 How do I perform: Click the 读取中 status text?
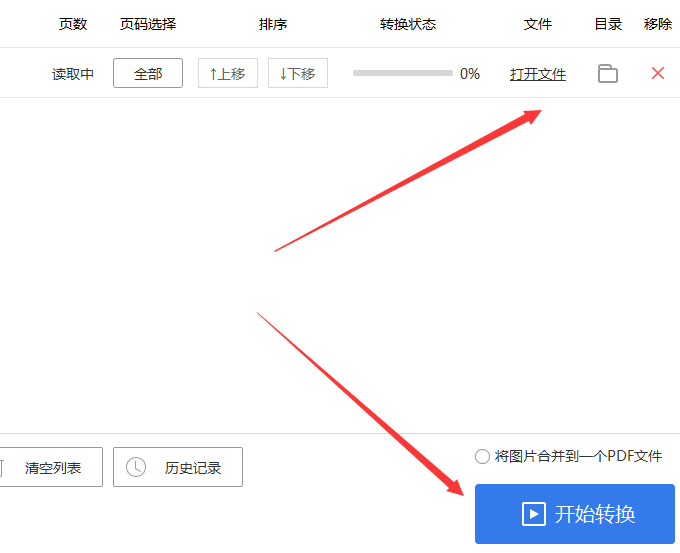click(x=73, y=74)
